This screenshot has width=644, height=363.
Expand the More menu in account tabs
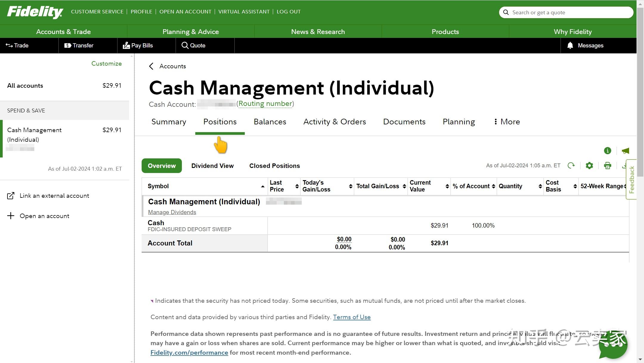507,122
